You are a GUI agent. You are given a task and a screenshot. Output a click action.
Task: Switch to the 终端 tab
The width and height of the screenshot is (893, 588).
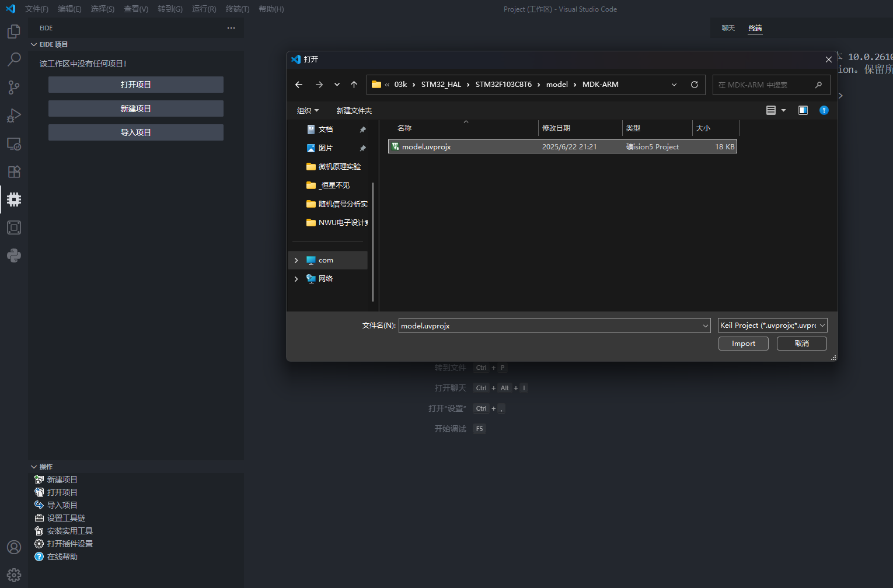point(755,28)
